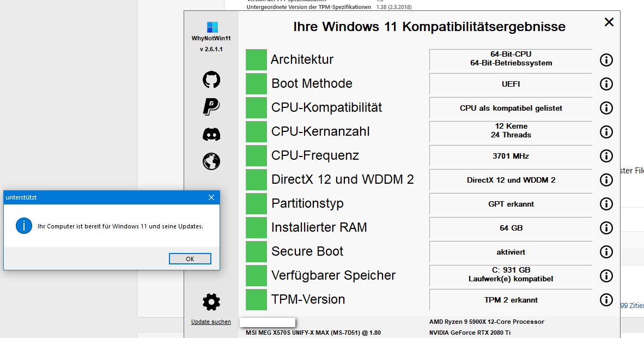Click the globe website icon
Viewport: 644px width, 338px height.
[x=211, y=161]
